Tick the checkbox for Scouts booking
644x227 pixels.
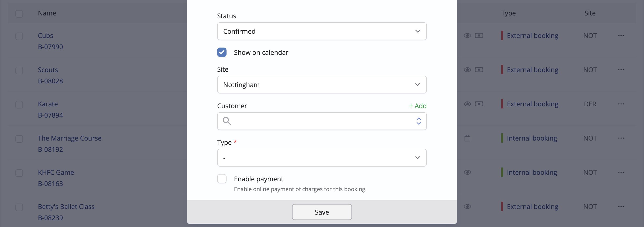[19, 70]
